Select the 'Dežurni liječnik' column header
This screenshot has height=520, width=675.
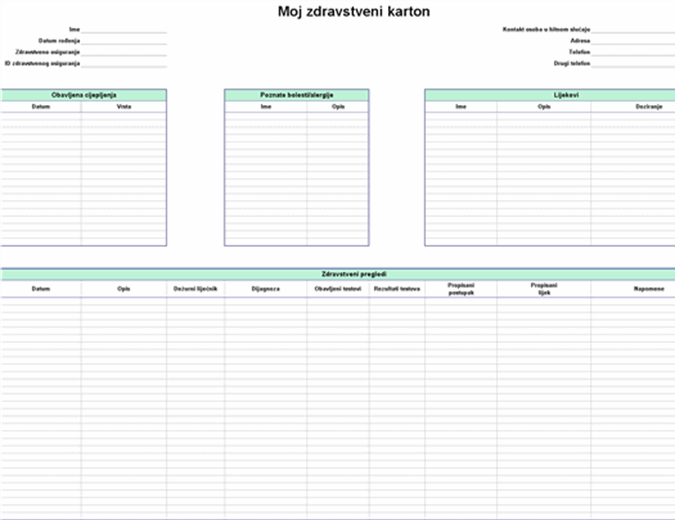(196, 288)
